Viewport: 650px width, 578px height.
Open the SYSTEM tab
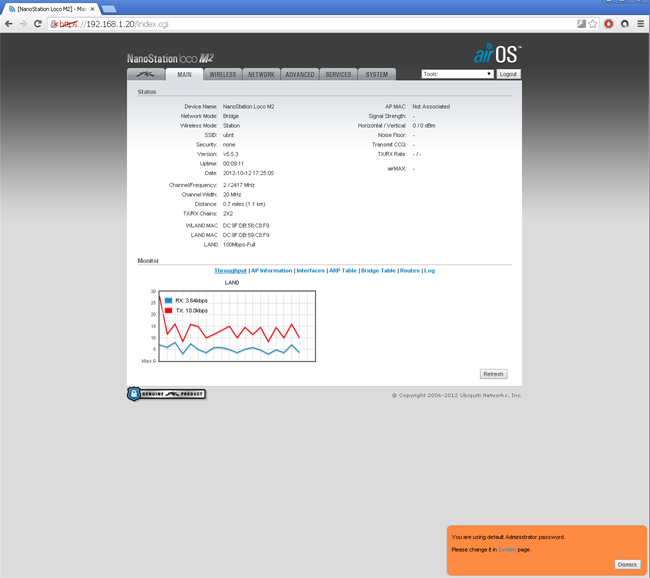coord(377,75)
